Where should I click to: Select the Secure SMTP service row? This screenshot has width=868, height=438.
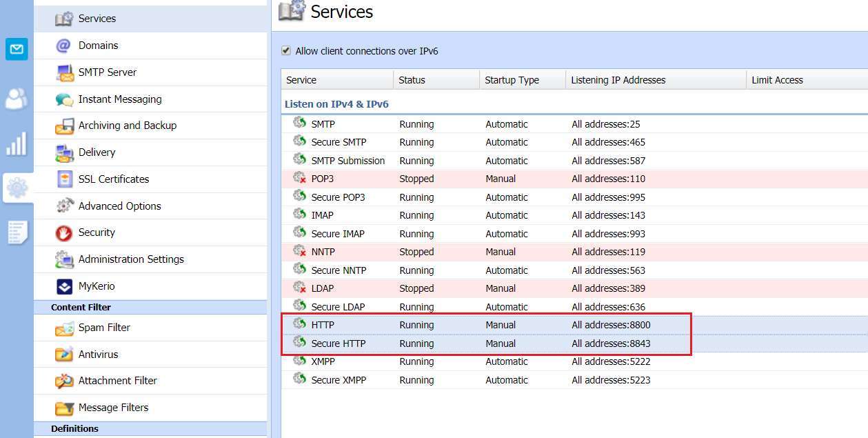[x=574, y=142]
